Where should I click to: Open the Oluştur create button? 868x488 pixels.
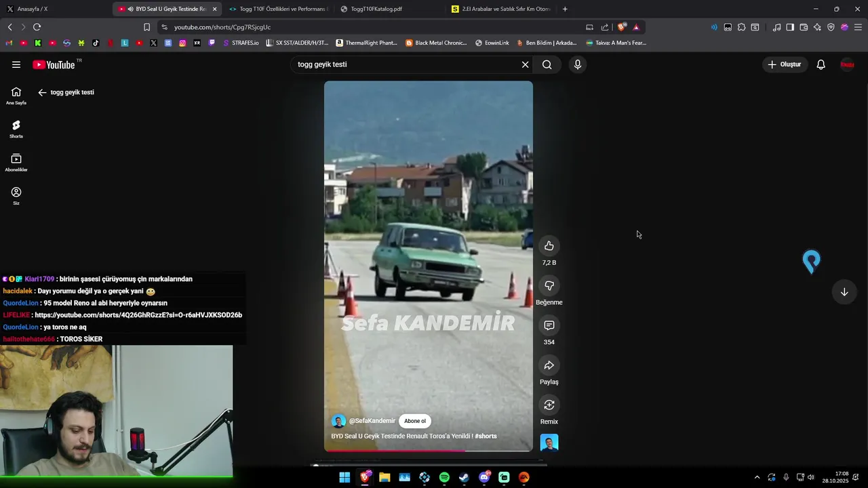point(784,64)
